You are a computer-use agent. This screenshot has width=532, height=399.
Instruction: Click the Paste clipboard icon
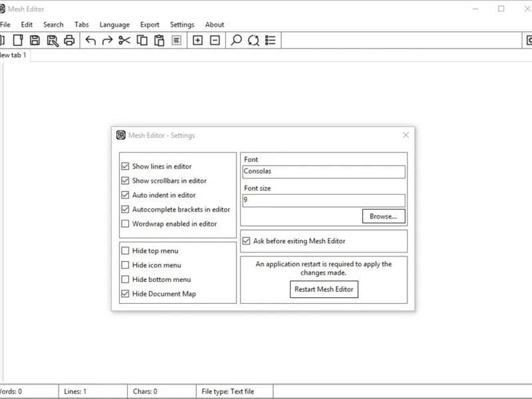[159, 40]
